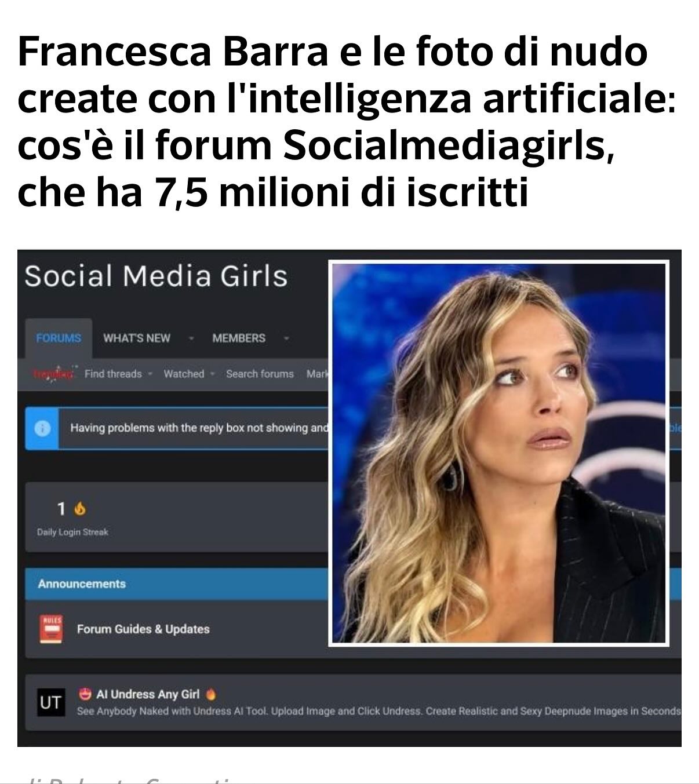Click the Francesca Barra article headline
This screenshot has height=784, width=699.
click(x=347, y=122)
